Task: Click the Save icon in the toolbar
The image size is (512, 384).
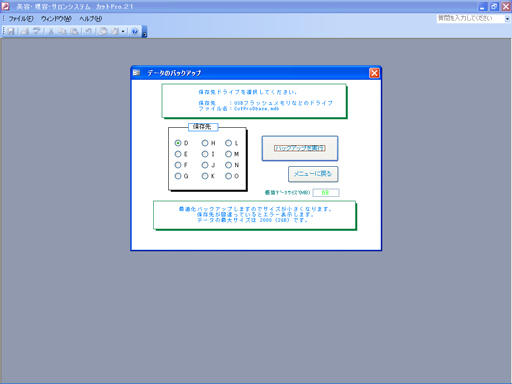Action: coord(11,31)
